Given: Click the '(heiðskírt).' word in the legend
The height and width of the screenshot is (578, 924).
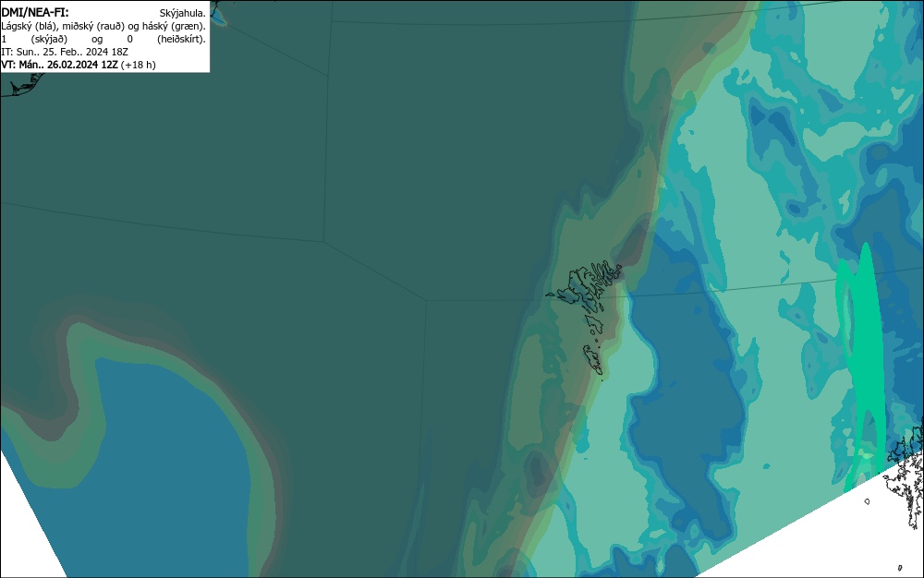Looking at the screenshot, I should pyautogui.click(x=181, y=39).
